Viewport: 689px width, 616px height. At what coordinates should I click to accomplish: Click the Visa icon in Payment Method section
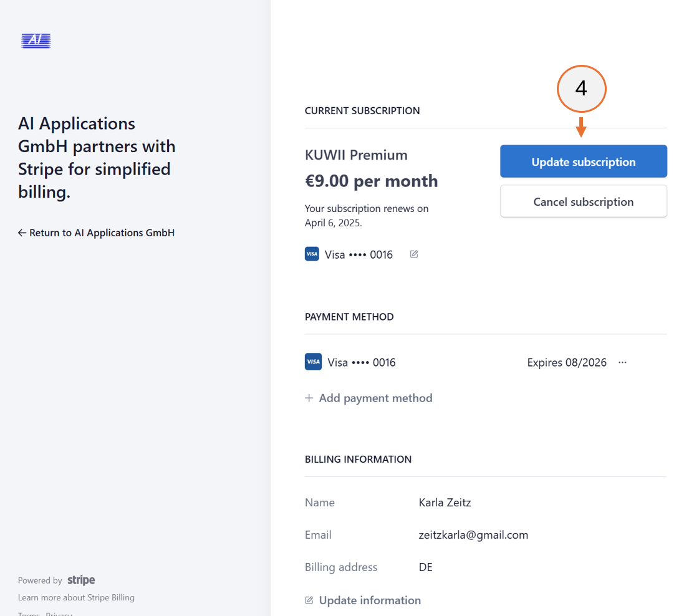[x=313, y=362]
